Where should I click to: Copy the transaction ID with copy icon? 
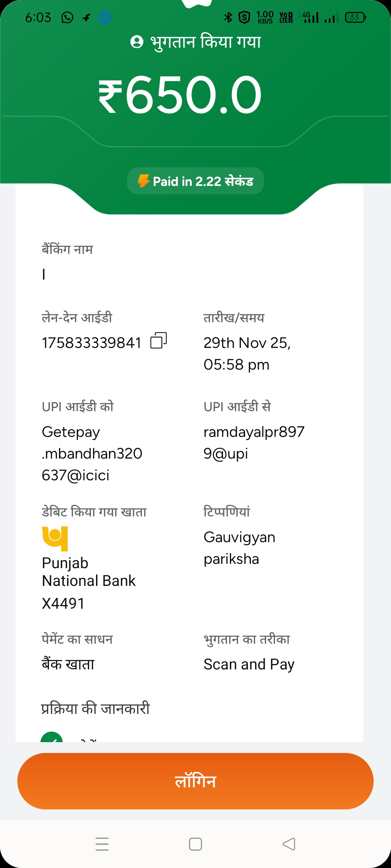click(159, 341)
